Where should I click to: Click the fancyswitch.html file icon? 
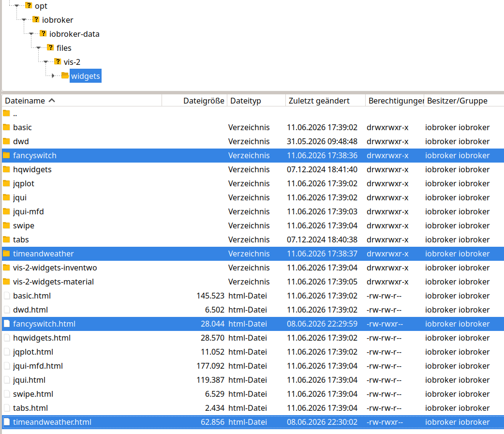pyautogui.click(x=7, y=324)
